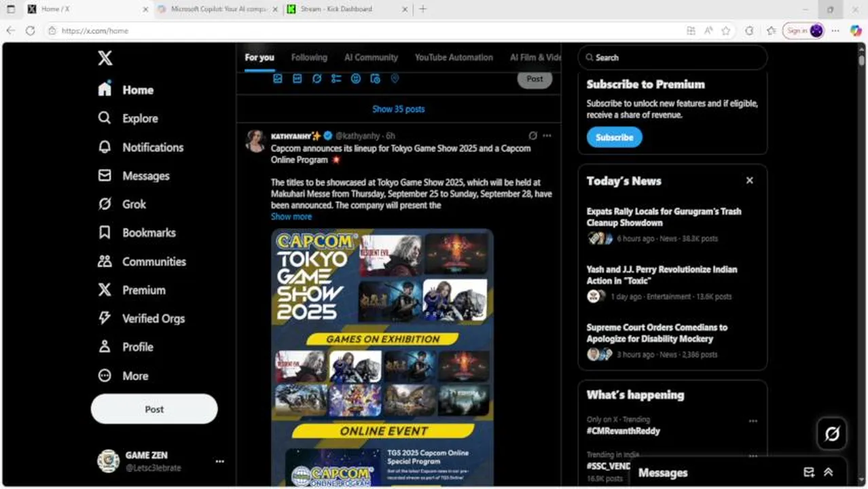Image resolution: width=868 pixels, height=489 pixels.
Task: Click the browser Back arrow
Action: coord(10,31)
